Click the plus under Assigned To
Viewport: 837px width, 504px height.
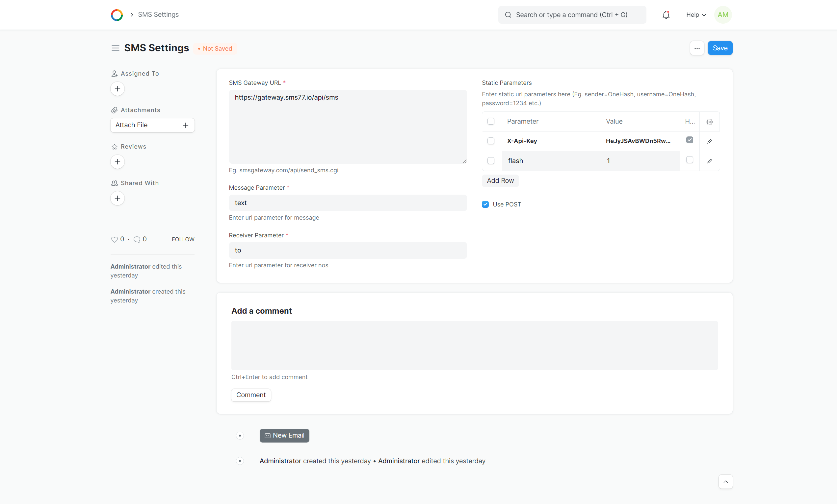point(118,89)
